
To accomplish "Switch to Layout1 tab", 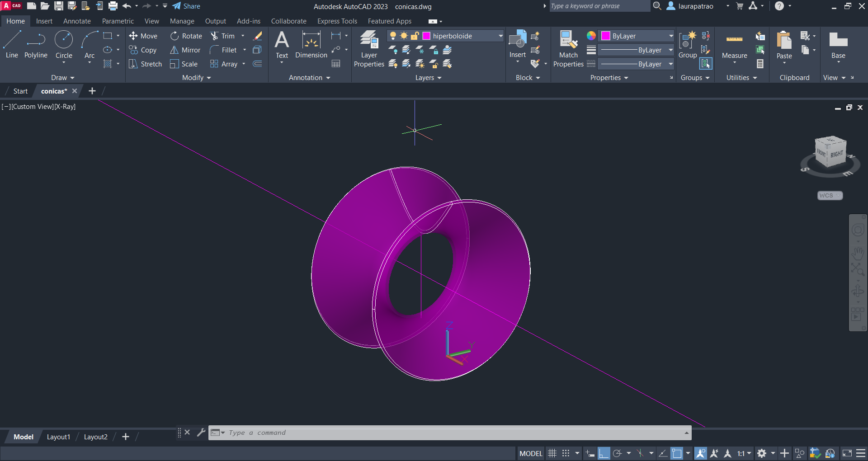I will tap(58, 437).
